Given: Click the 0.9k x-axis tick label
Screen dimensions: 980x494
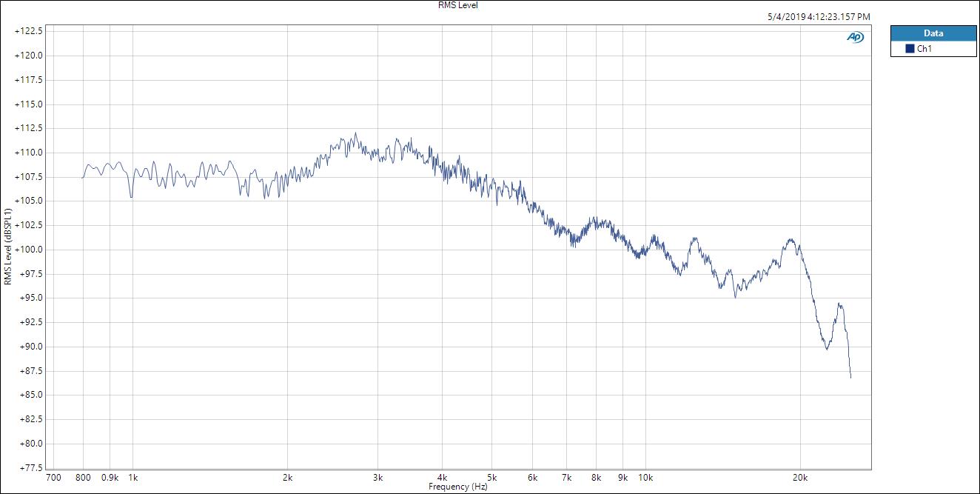Looking at the screenshot, I should pyautogui.click(x=110, y=478).
